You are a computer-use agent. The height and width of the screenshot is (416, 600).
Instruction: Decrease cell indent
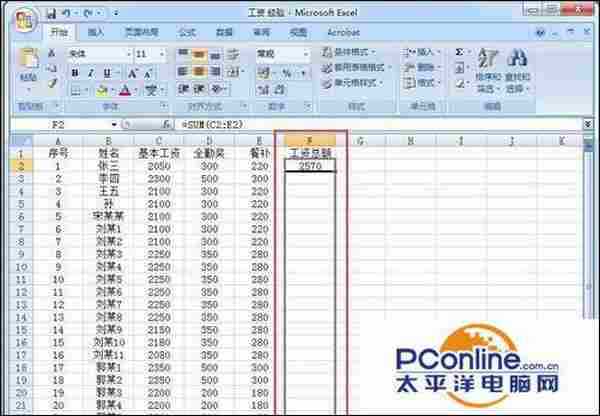(x=183, y=89)
